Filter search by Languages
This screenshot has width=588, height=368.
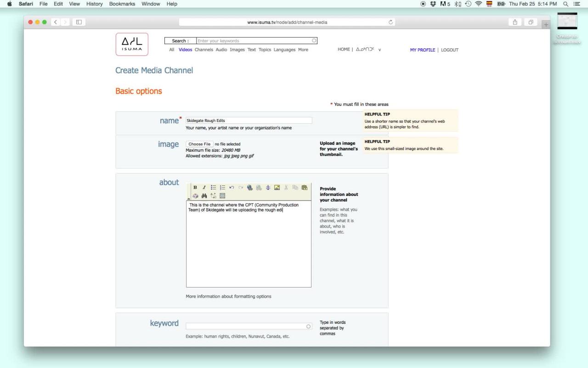(x=284, y=50)
